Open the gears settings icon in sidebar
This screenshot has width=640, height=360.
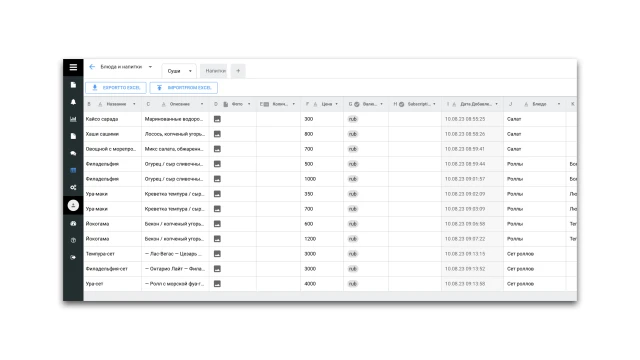click(x=73, y=188)
